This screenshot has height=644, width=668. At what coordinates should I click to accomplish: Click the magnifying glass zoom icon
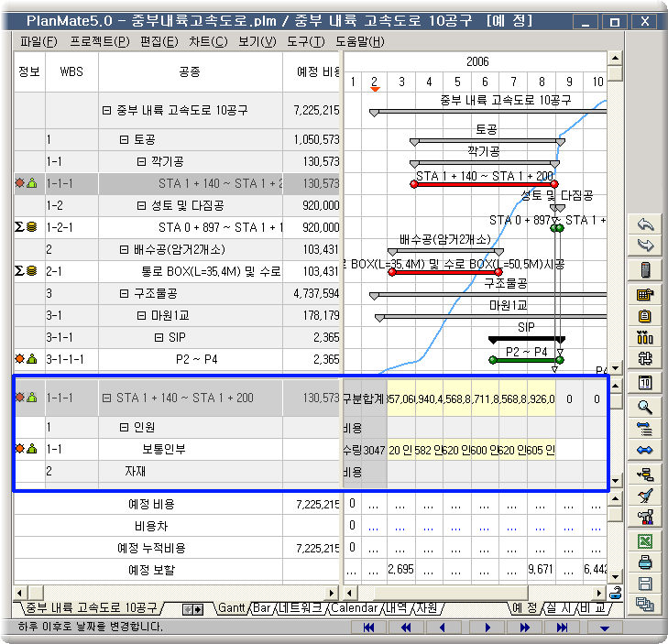click(645, 407)
